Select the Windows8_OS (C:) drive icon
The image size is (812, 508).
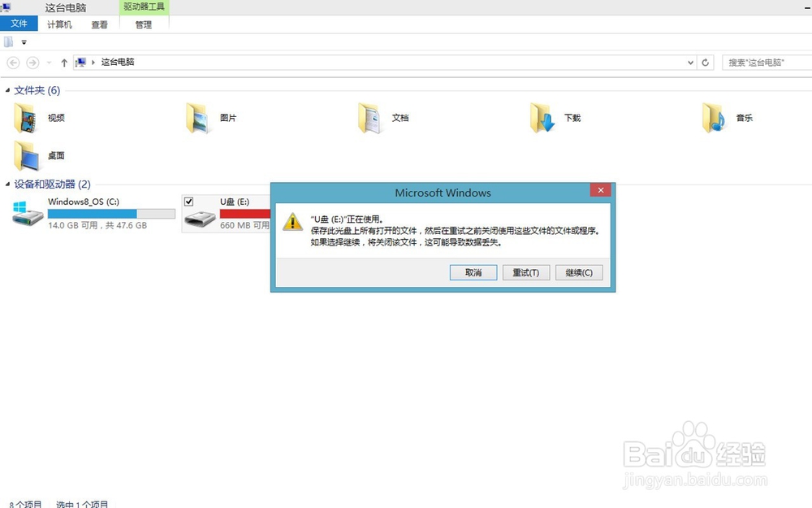pyautogui.click(x=28, y=214)
